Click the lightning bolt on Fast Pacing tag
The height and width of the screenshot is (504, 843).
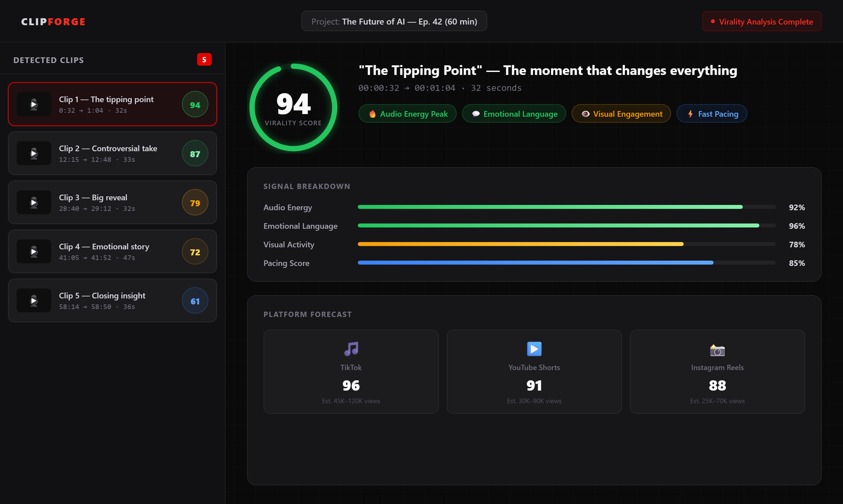[690, 114]
